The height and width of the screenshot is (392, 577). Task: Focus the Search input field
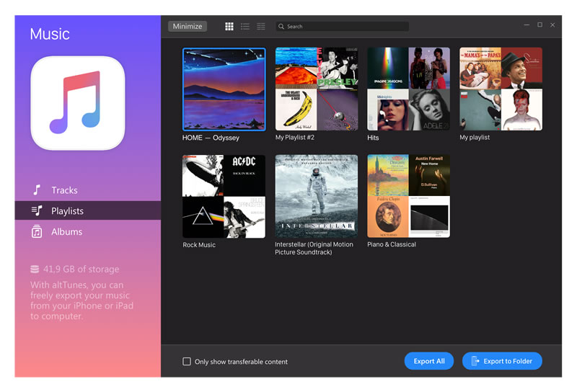[342, 27]
